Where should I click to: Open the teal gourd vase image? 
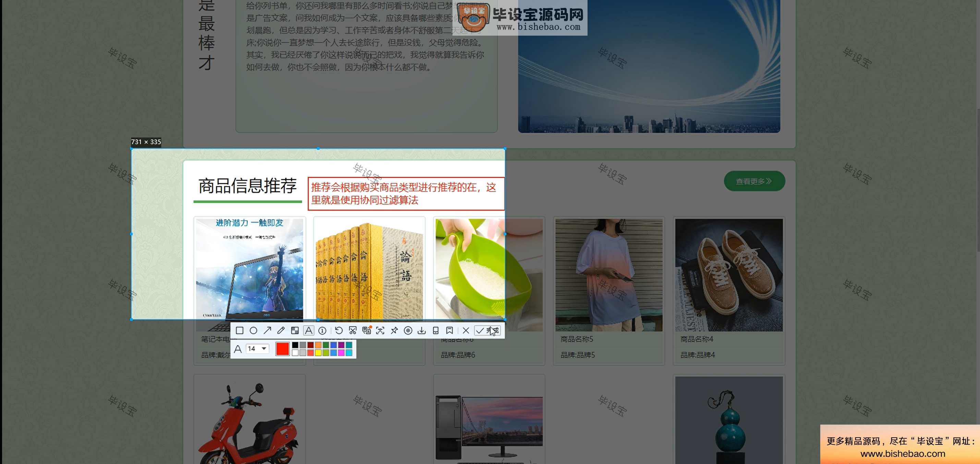729,420
